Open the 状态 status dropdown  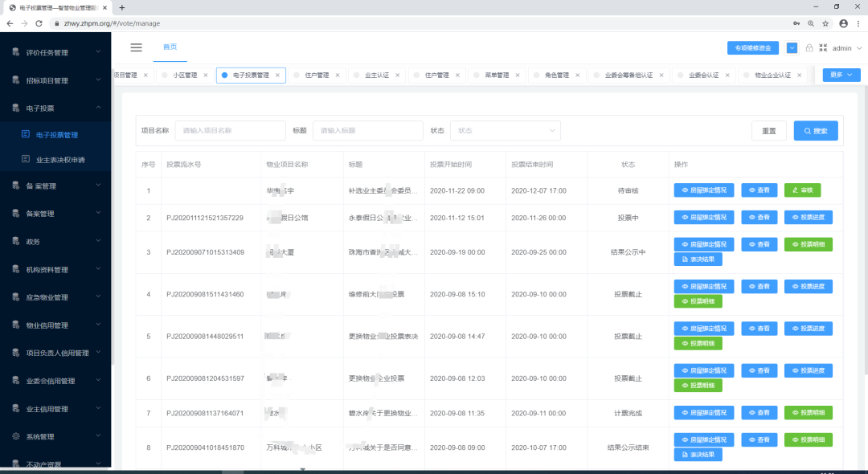[x=505, y=131]
